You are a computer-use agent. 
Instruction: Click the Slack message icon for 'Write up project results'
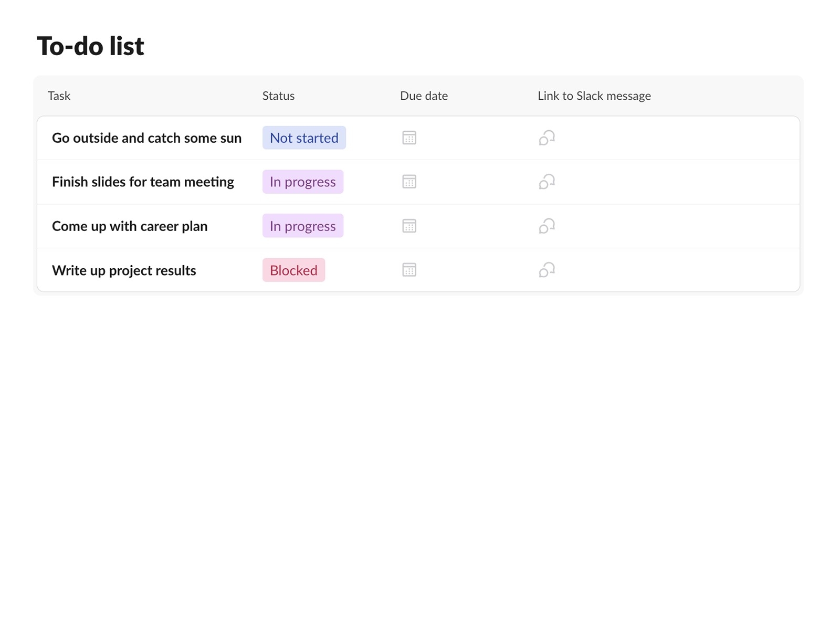547,270
